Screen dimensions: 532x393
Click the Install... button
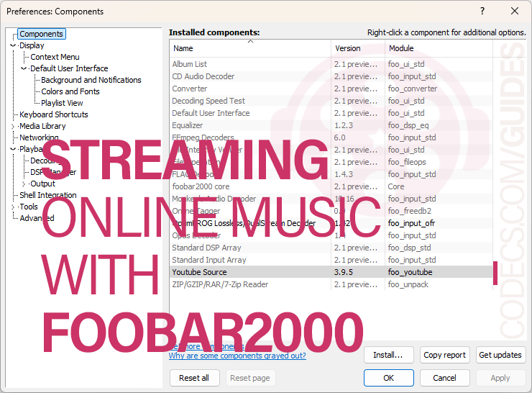point(388,355)
